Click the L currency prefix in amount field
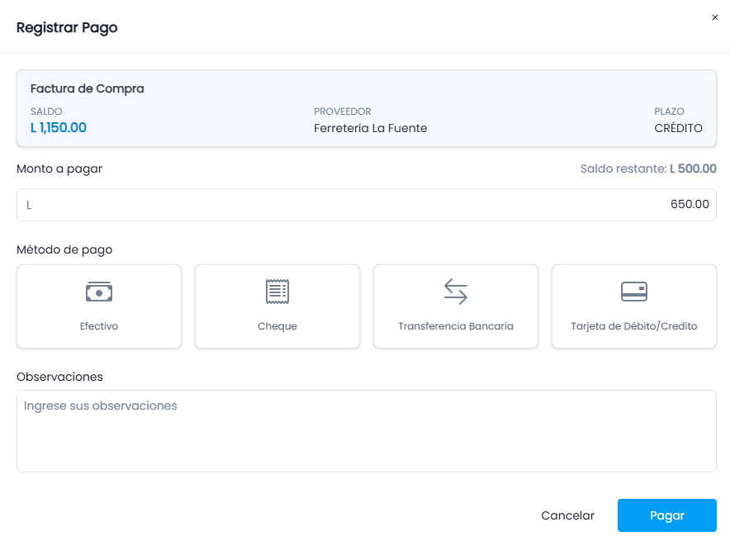This screenshot has height=560, width=730. tap(29, 205)
